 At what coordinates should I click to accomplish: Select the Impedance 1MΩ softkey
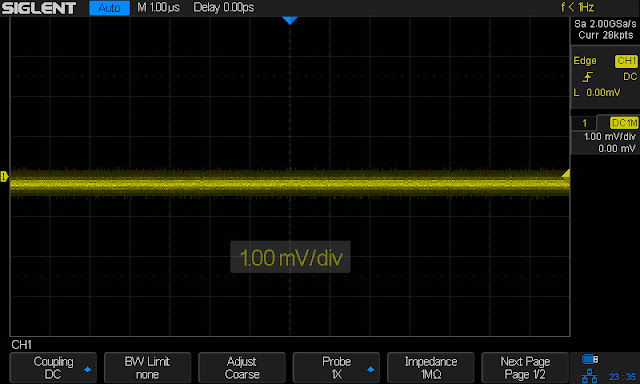tap(431, 368)
